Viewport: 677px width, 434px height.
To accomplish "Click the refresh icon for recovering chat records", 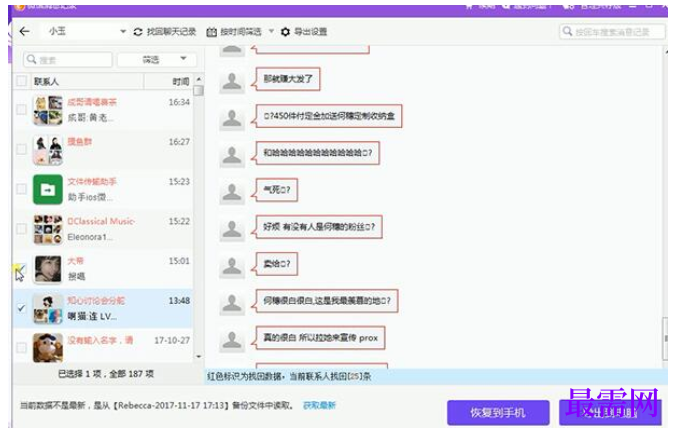I will (138, 32).
